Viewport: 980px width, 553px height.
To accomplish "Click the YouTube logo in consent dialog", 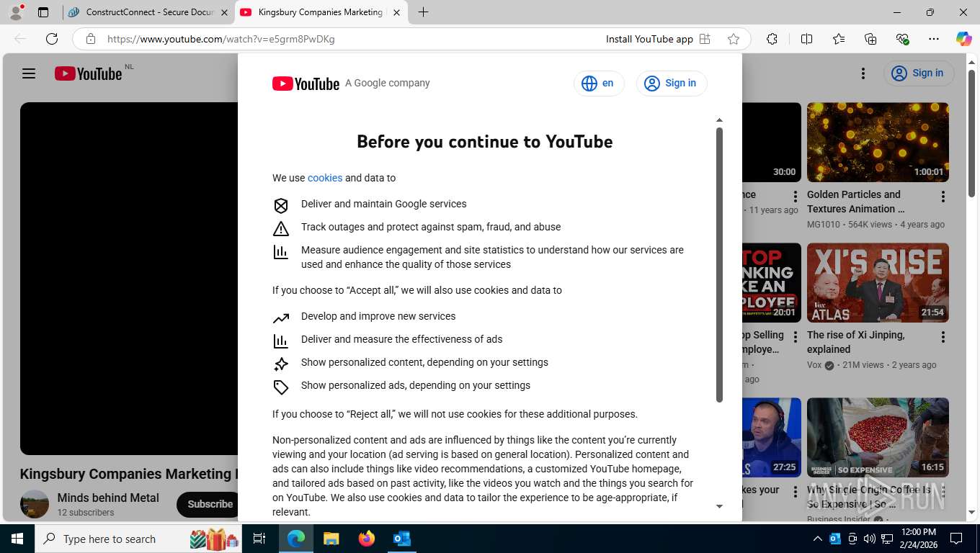I will [x=306, y=84].
